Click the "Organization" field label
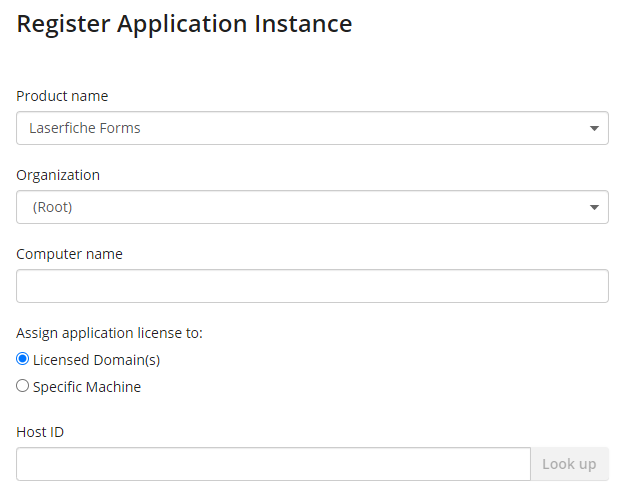623x501 pixels. coord(58,175)
